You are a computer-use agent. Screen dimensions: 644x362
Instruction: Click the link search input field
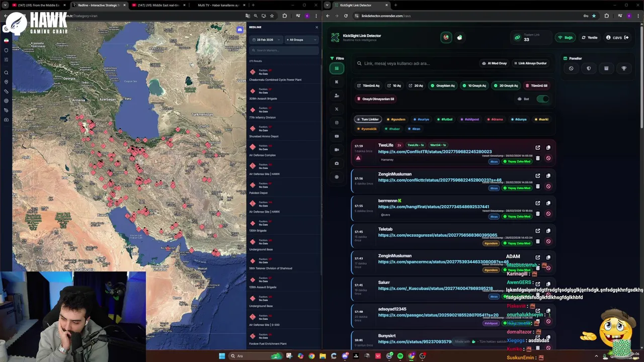coord(415,63)
